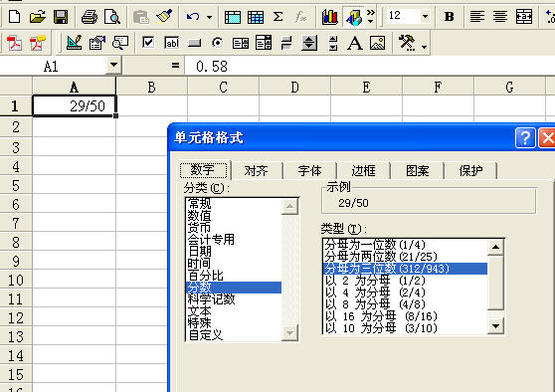
Task: Click the type list scroll down arrow
Action: [x=495, y=325]
